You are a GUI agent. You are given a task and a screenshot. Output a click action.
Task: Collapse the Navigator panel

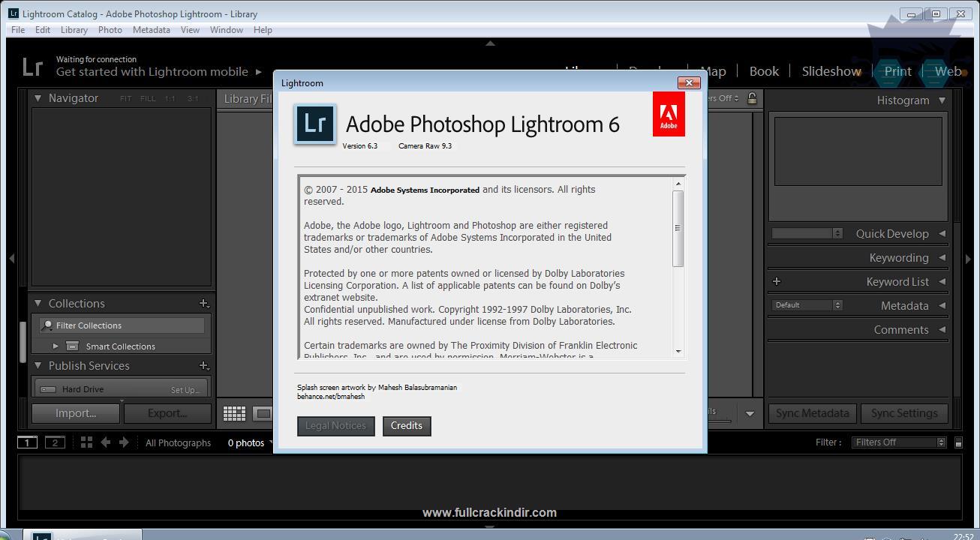click(38, 98)
